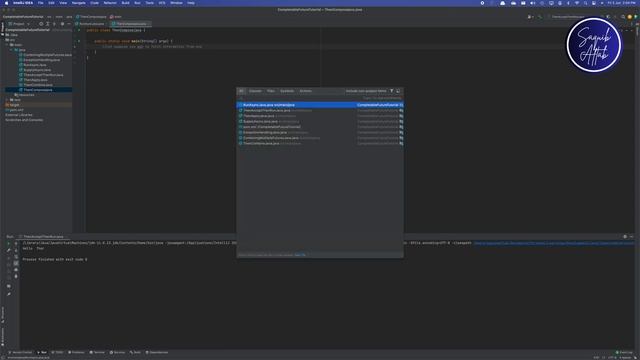This screenshot has width=640, height=360.
Task: Rerun program with green Run panel arrow
Action: [x=9, y=244]
